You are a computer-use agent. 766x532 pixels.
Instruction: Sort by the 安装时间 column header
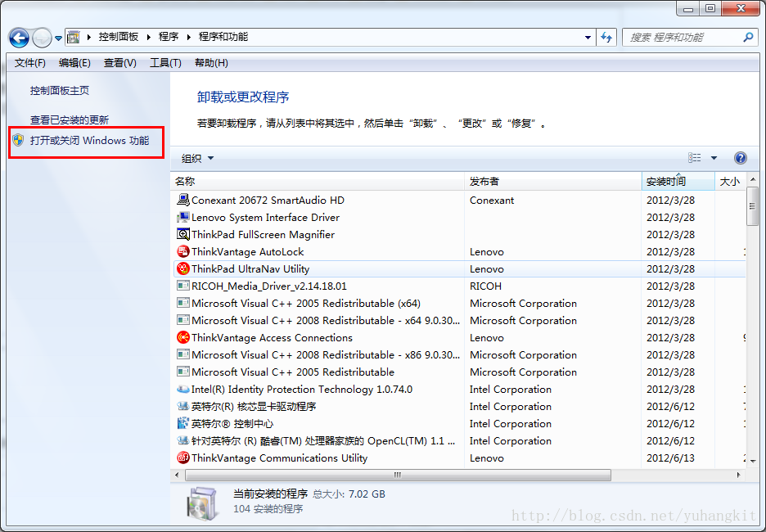click(x=678, y=181)
